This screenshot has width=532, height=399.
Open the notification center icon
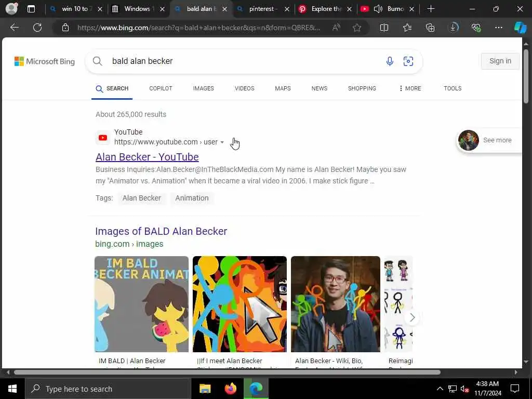click(x=515, y=389)
